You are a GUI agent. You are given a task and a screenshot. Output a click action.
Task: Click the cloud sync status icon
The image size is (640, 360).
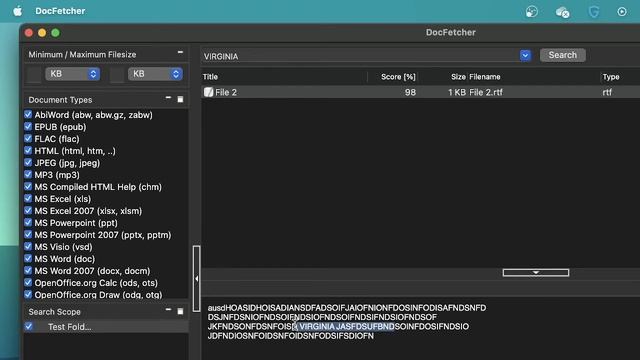tap(562, 12)
